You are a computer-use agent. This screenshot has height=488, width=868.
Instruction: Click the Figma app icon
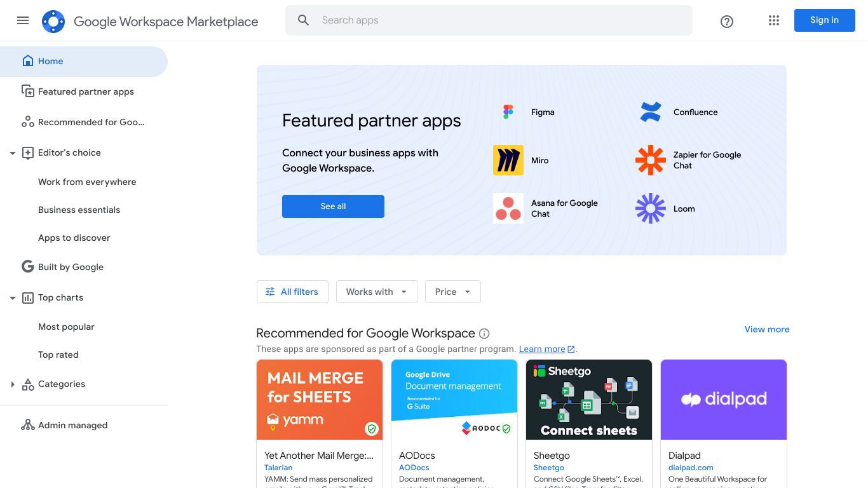[x=508, y=112]
